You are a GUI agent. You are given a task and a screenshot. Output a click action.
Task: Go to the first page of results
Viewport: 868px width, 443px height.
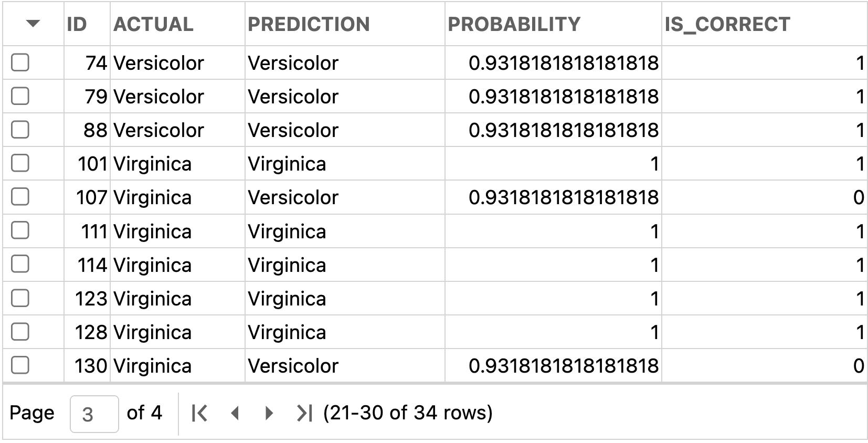pyautogui.click(x=200, y=414)
